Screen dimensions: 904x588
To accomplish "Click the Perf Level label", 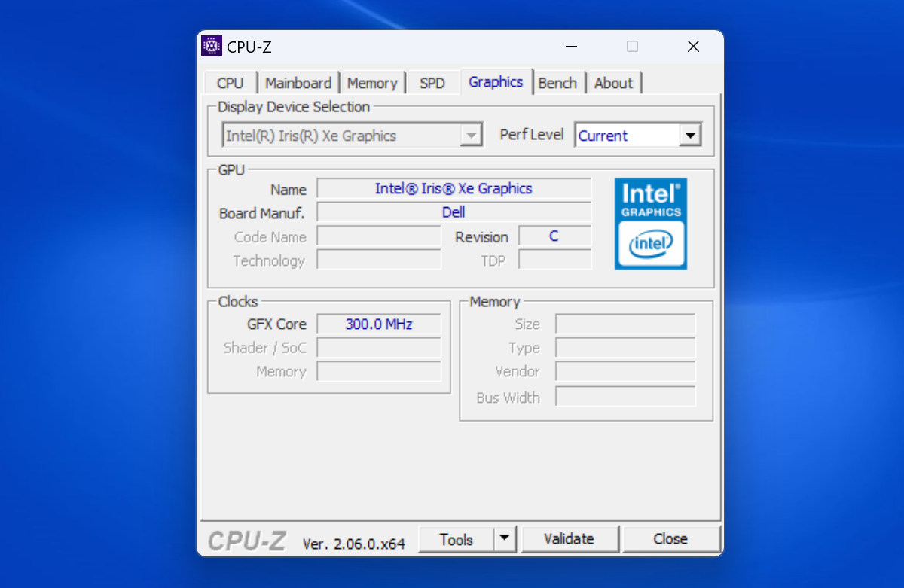I will point(532,135).
